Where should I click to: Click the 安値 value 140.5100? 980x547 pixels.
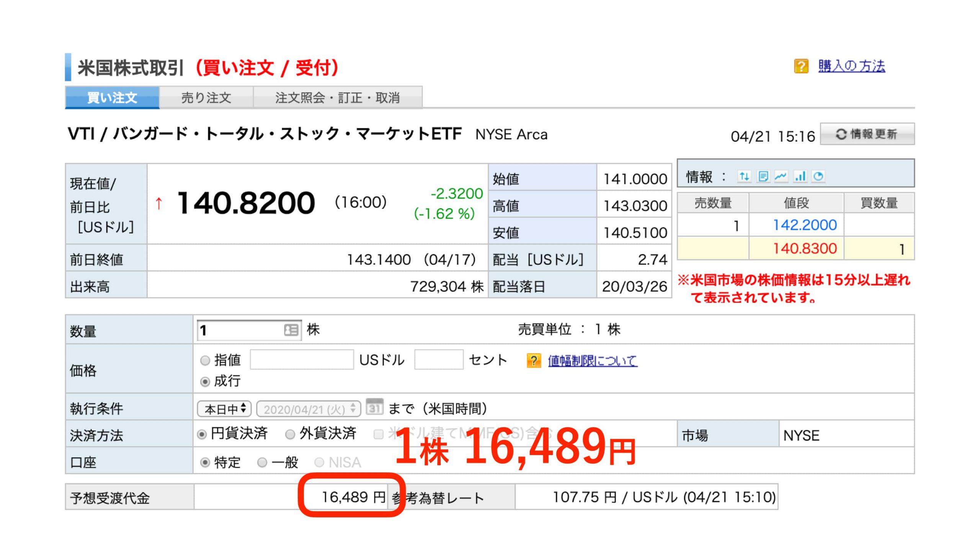click(635, 233)
